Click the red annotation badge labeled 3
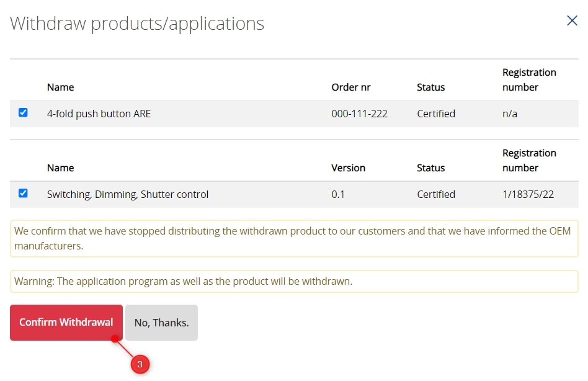This screenshot has height=381, width=588. point(140,365)
